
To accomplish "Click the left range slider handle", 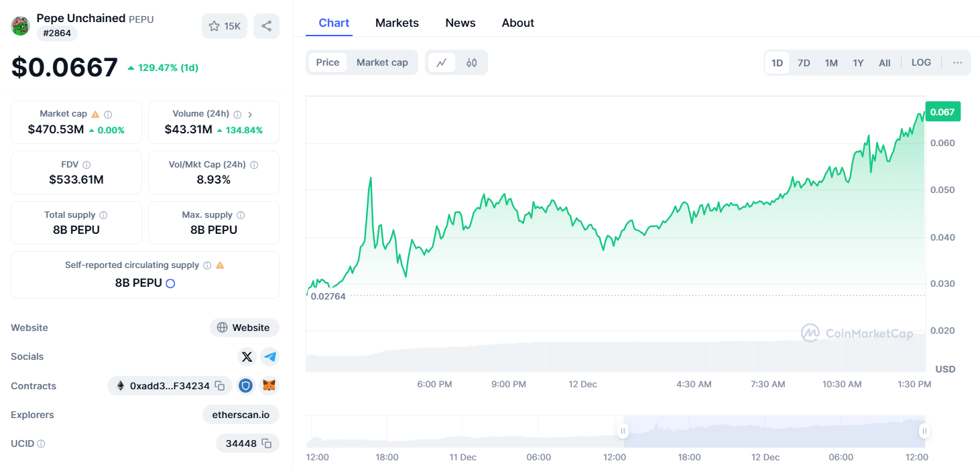I will point(623,431).
